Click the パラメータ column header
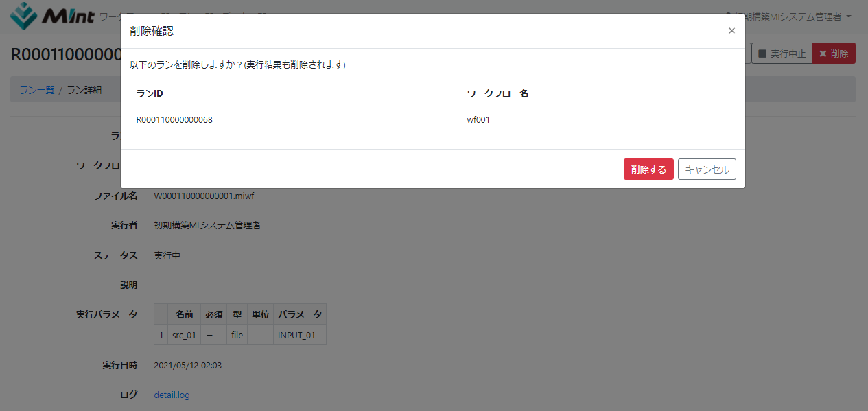This screenshot has width=868, height=411. (299, 314)
